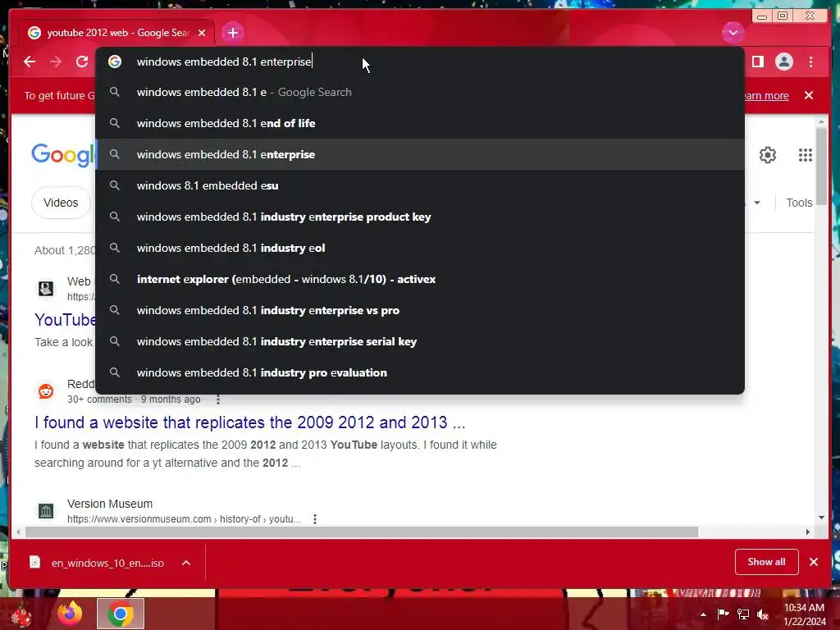Open a new tab with the plus button
Screen dimensions: 840x630
(x=232, y=33)
